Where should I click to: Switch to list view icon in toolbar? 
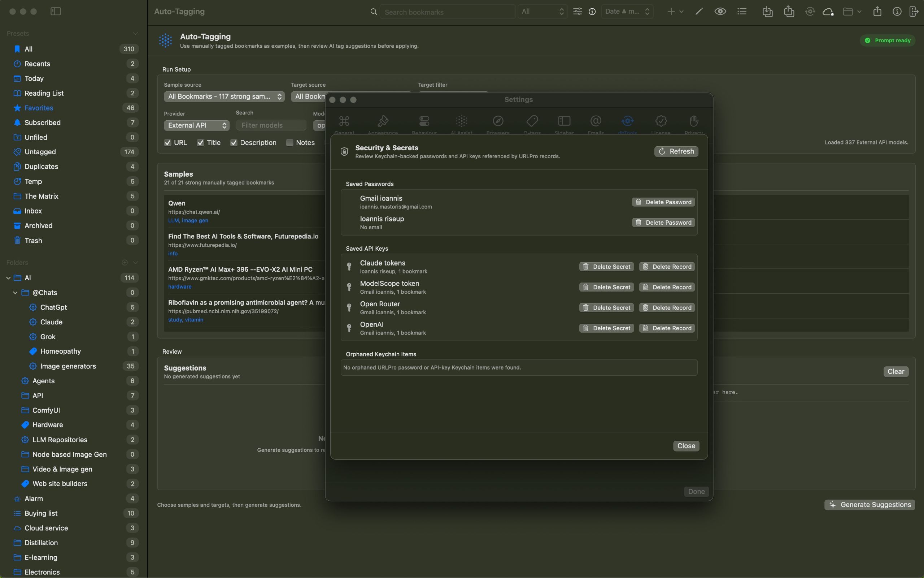tap(742, 12)
